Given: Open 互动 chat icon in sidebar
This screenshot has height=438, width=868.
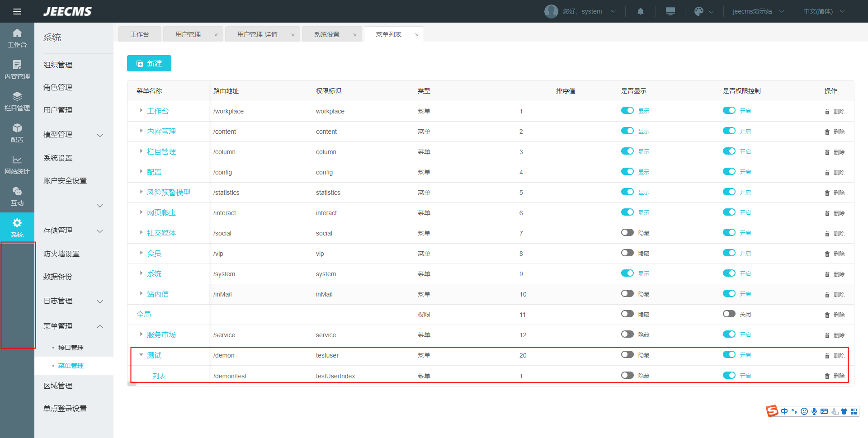Looking at the screenshot, I should point(17,196).
